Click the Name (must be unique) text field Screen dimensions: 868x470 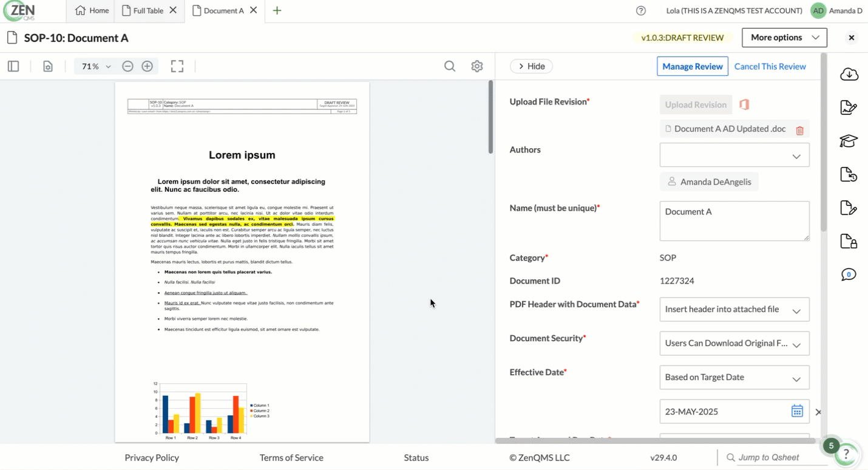(x=734, y=221)
